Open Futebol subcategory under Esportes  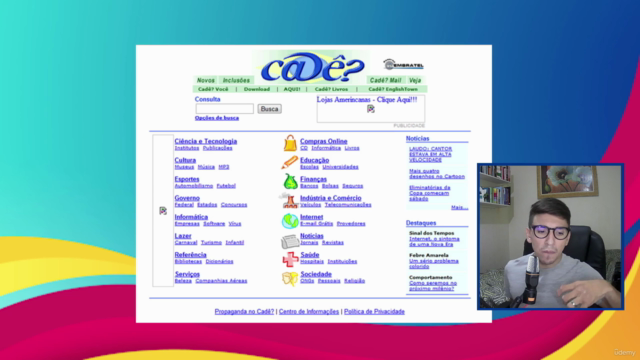tap(226, 186)
